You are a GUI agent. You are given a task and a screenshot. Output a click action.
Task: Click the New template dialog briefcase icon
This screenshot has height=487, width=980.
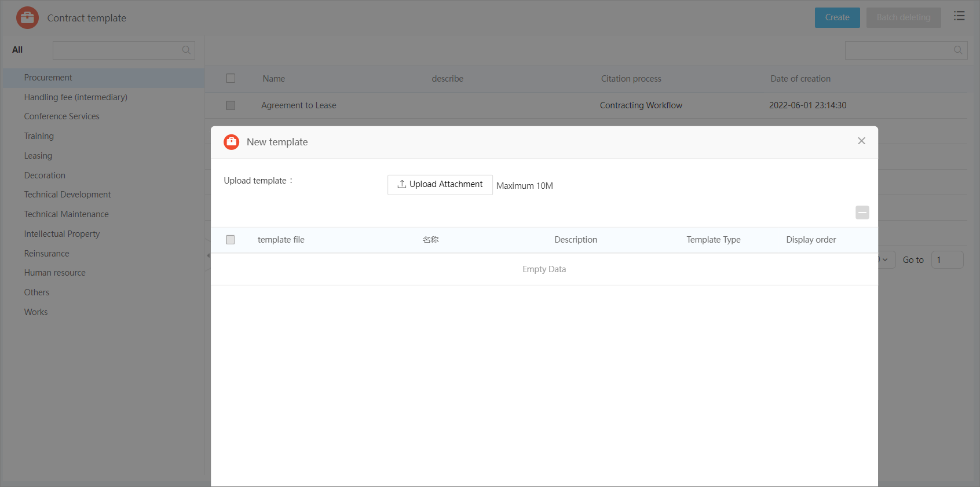[x=232, y=142]
